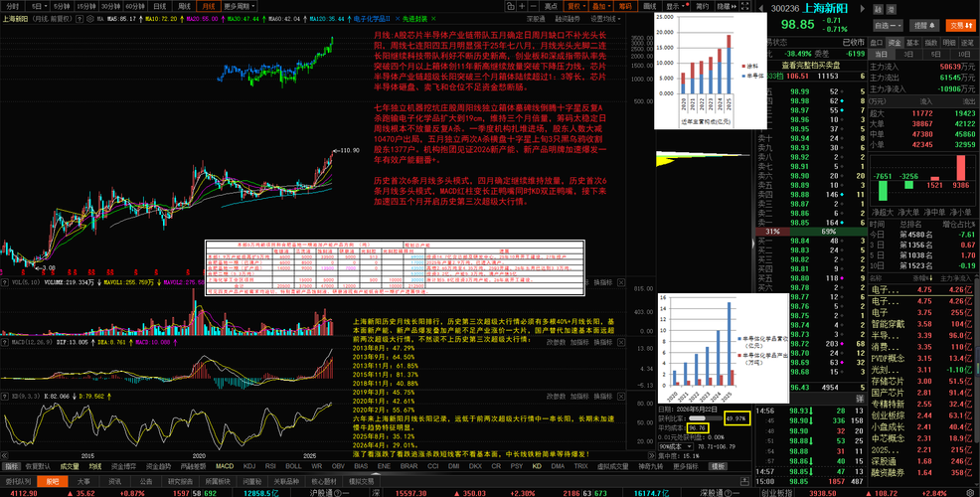This screenshot has width=980, height=497.
Task: Expand the 更多周期 period dropdown
Action: [240, 6]
